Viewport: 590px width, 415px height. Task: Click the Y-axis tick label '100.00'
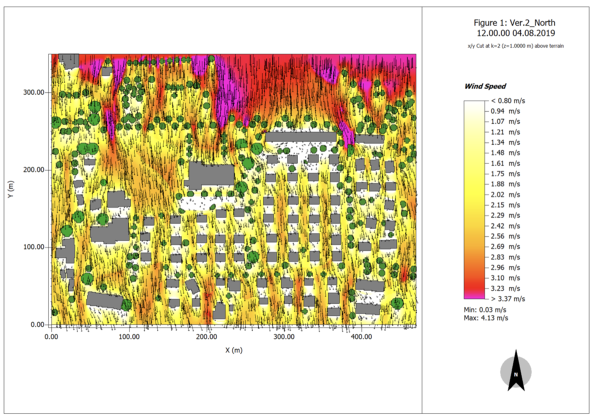tap(34, 247)
